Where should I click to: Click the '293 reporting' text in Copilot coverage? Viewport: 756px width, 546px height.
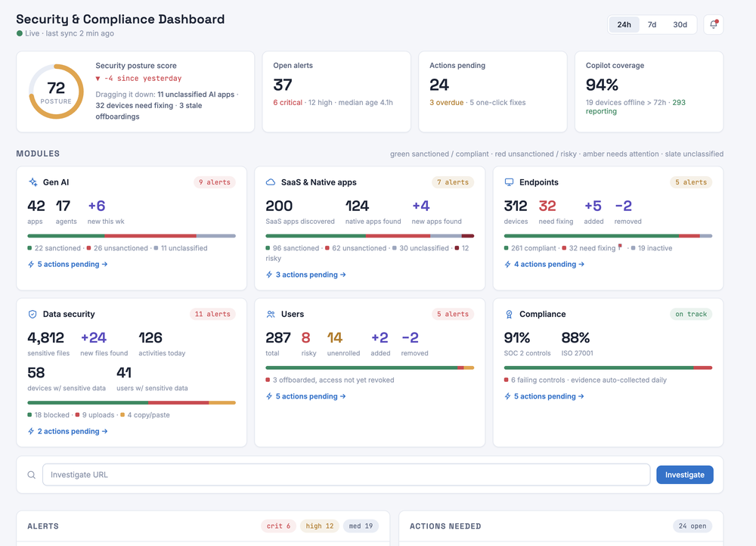(636, 107)
